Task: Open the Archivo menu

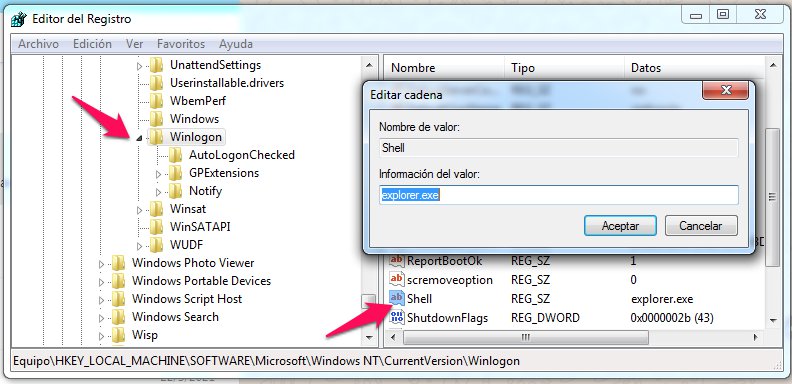Action: tap(38, 44)
